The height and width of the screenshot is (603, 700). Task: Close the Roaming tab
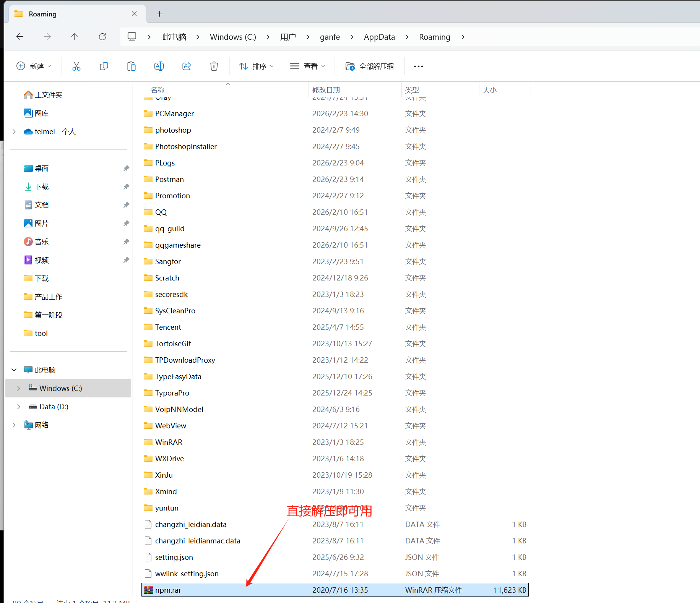134,14
